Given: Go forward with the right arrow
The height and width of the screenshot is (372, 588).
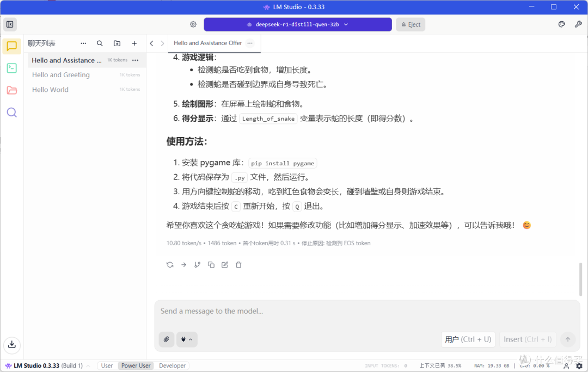Looking at the screenshot, I should tap(162, 44).
